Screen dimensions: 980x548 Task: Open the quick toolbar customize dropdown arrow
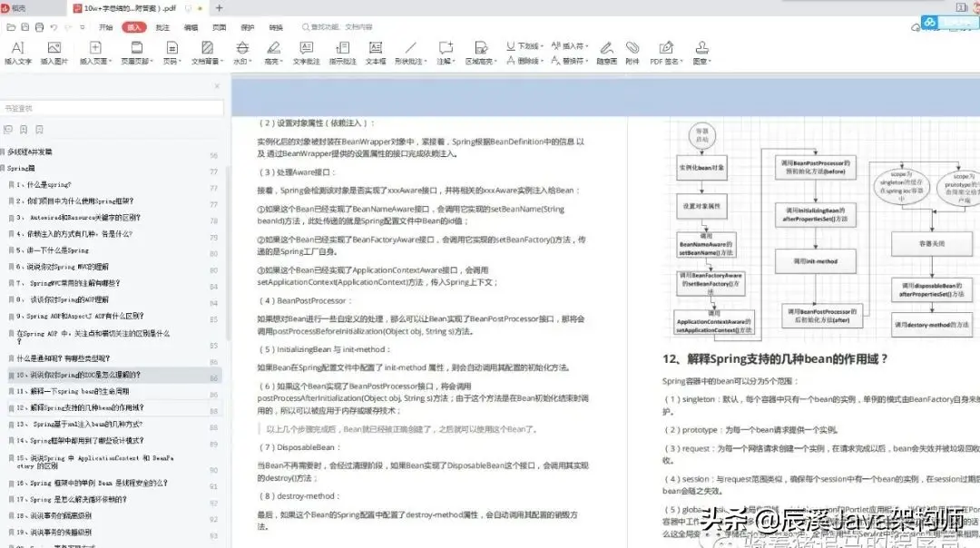[82, 27]
